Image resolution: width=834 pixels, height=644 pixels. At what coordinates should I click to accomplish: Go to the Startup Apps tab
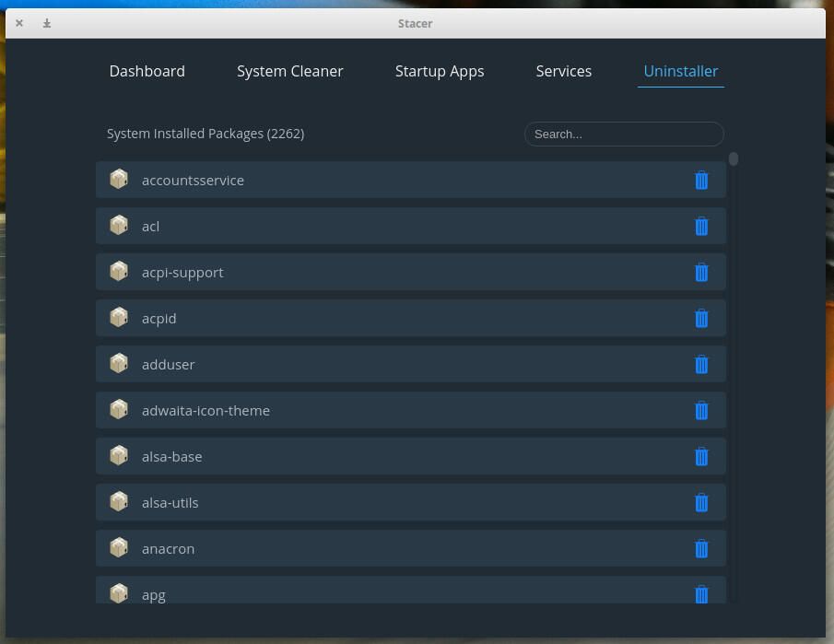(440, 71)
